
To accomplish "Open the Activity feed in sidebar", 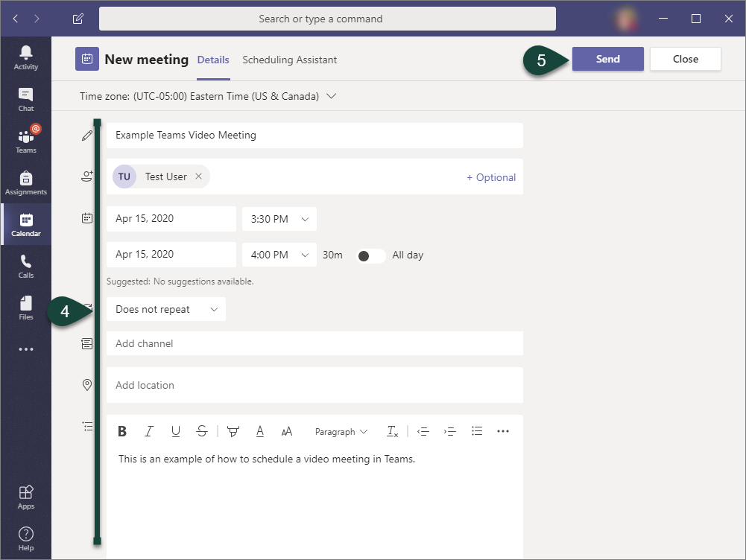I will coord(26,57).
